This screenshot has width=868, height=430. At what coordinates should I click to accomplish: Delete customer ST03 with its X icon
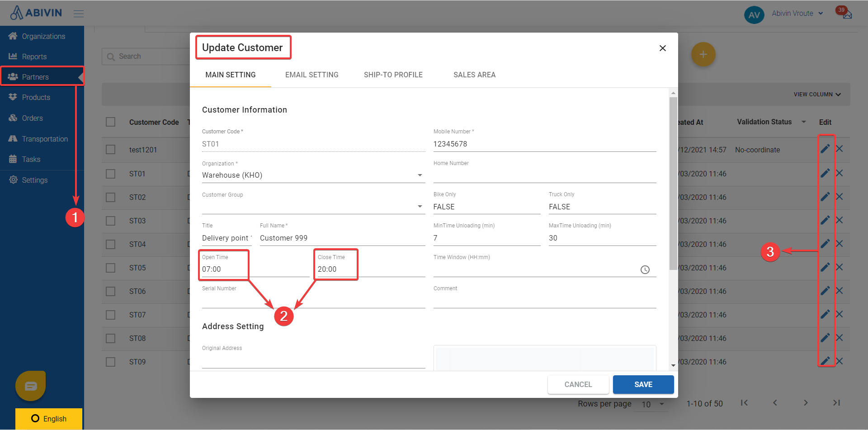point(840,220)
